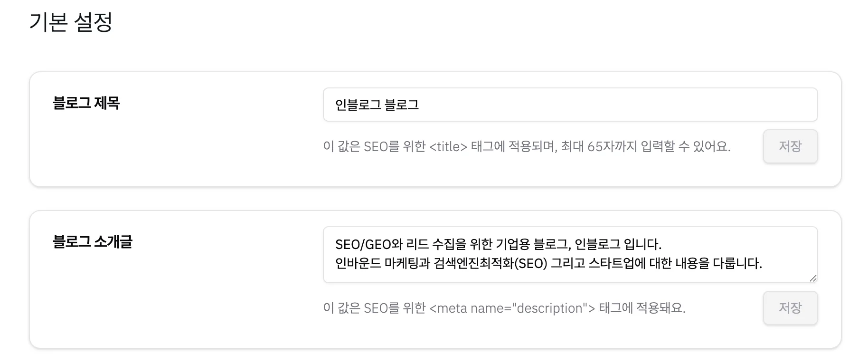Click the '블로그 제목' label
868x364 pixels.
86,103
